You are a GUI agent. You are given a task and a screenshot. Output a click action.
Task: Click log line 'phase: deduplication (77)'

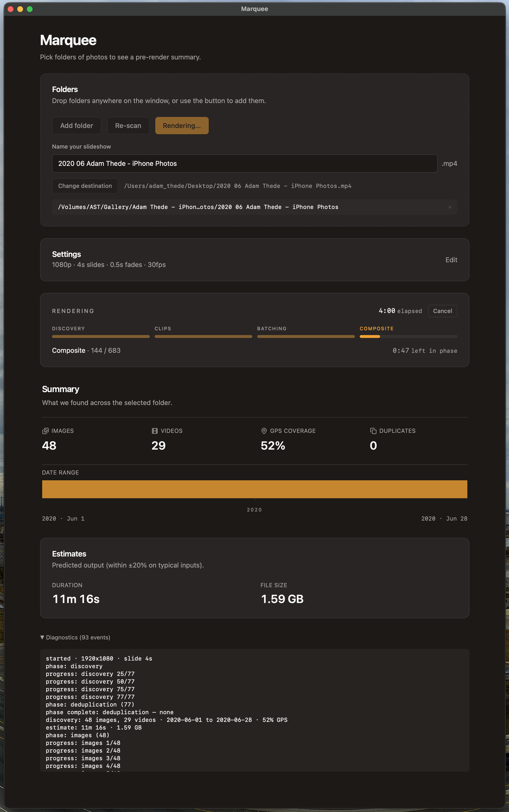[90, 704]
